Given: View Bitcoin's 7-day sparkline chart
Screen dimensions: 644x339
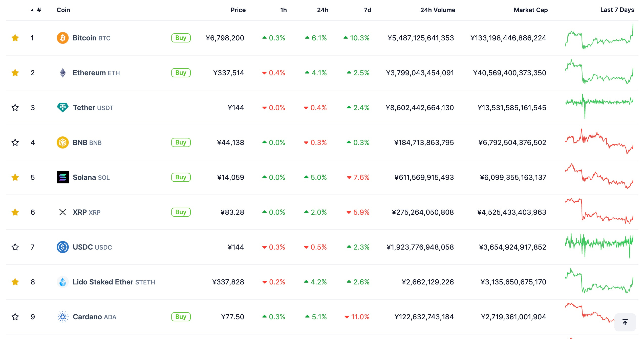Looking at the screenshot, I should pos(599,37).
